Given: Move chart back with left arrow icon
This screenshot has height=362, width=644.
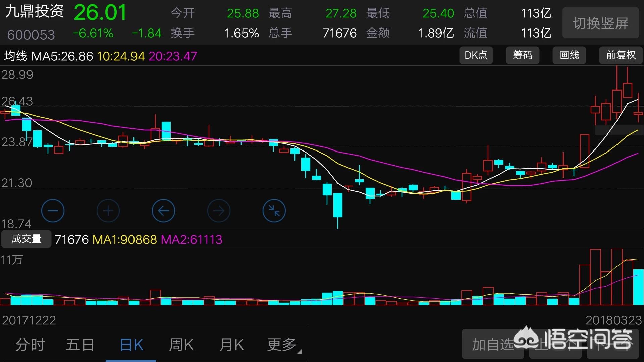Looking at the screenshot, I should point(163,210).
